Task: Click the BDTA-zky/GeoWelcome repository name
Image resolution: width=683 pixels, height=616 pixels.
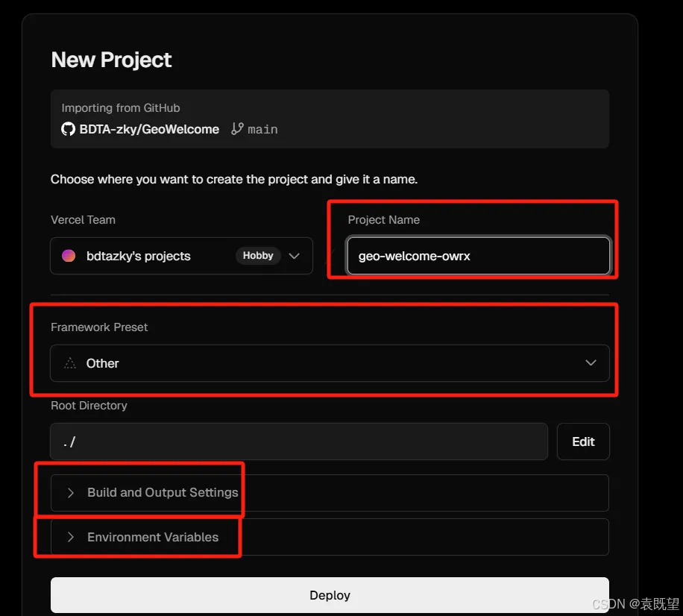Action: pos(149,129)
